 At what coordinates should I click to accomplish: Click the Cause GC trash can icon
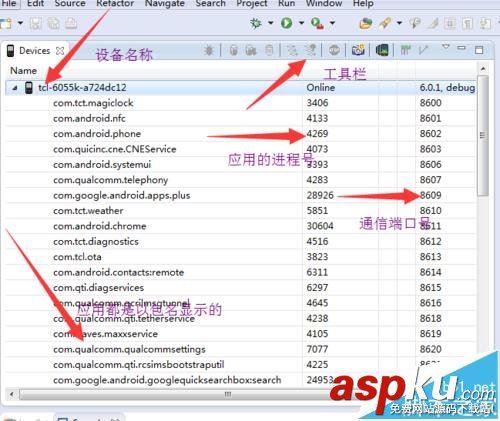pyautogui.click(x=269, y=50)
